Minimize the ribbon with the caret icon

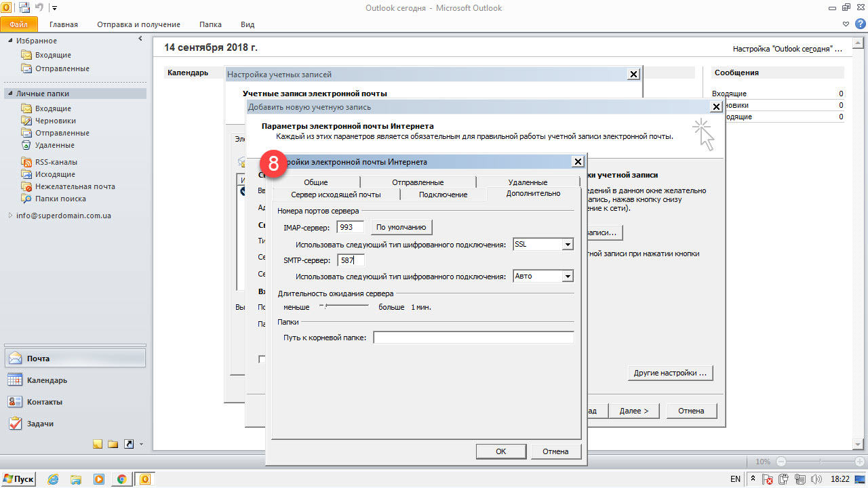point(846,24)
